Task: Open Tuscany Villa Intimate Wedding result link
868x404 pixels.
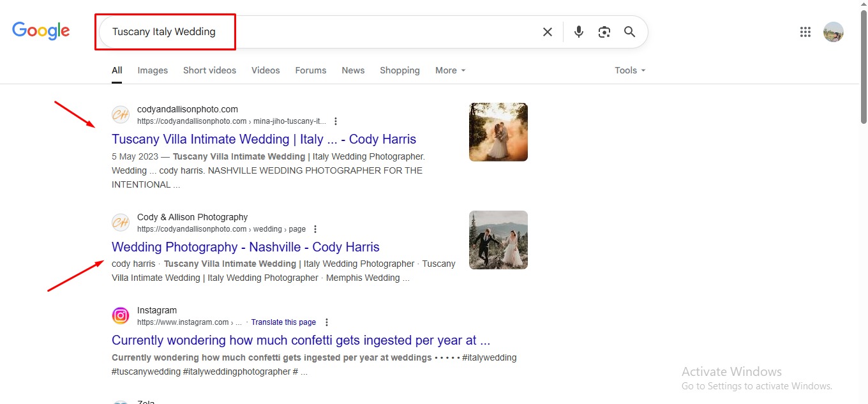Action: [264, 139]
